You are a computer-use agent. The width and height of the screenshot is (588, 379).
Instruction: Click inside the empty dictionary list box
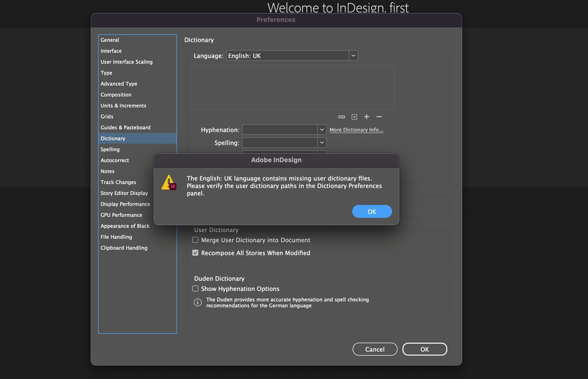[293, 88]
